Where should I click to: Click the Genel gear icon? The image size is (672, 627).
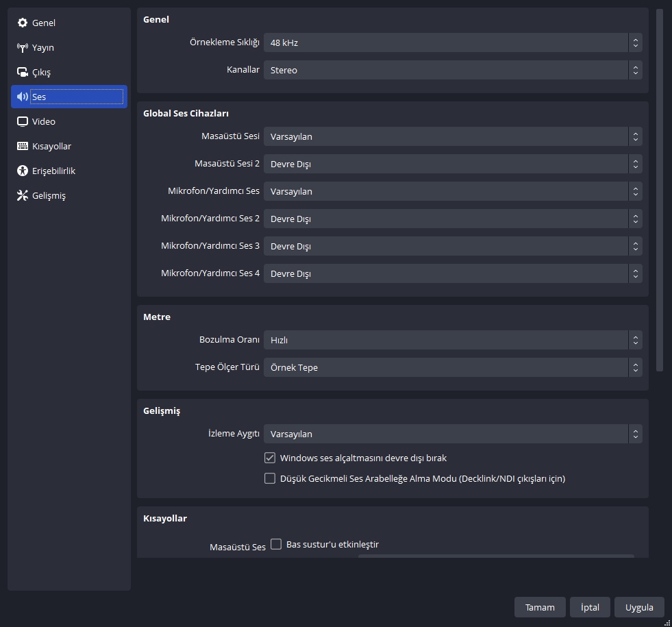[23, 23]
